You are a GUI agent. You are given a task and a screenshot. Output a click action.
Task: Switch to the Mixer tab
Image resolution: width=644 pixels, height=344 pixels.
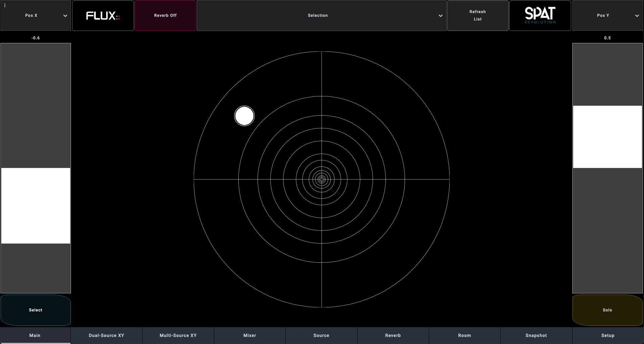(x=249, y=336)
